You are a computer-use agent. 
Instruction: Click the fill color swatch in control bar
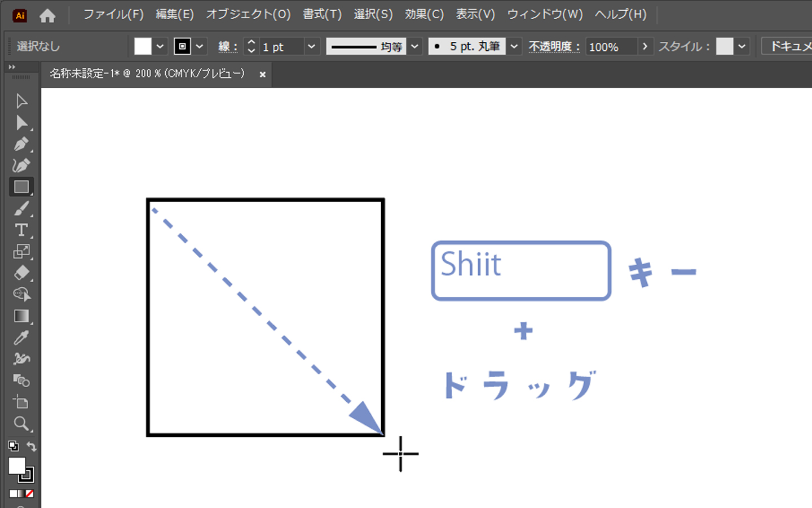tap(143, 46)
